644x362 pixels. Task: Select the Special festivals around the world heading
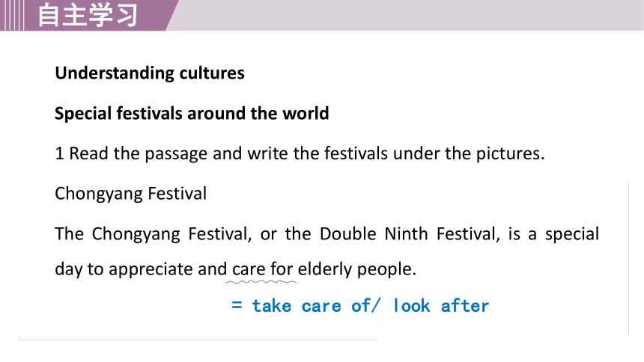[192, 113]
